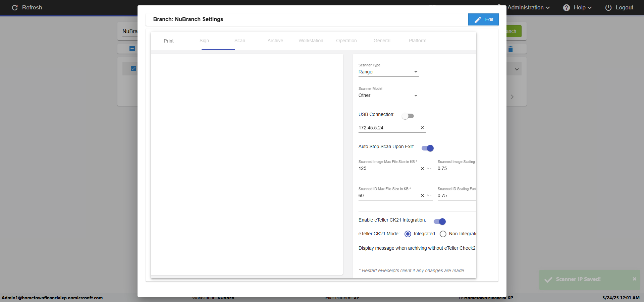The height and width of the screenshot is (302, 644).
Task: Click the Edit button
Action: 483,19
